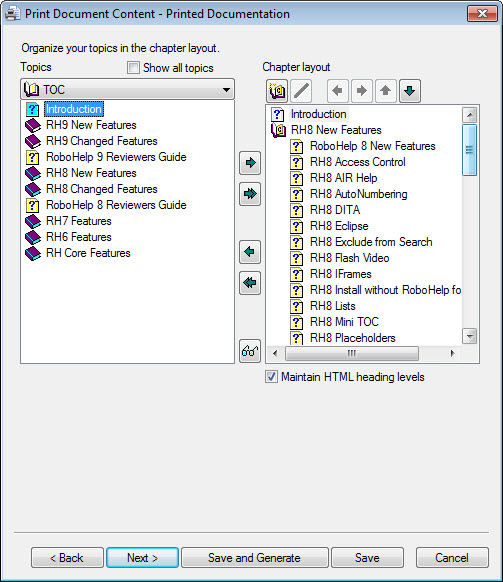
Task: Remove all with double left arrow
Action: (x=250, y=283)
